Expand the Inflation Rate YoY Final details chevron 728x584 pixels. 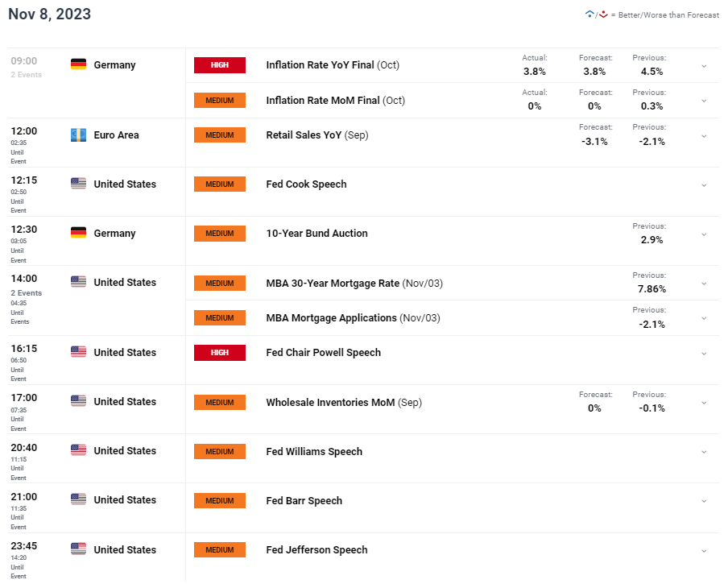click(x=704, y=65)
